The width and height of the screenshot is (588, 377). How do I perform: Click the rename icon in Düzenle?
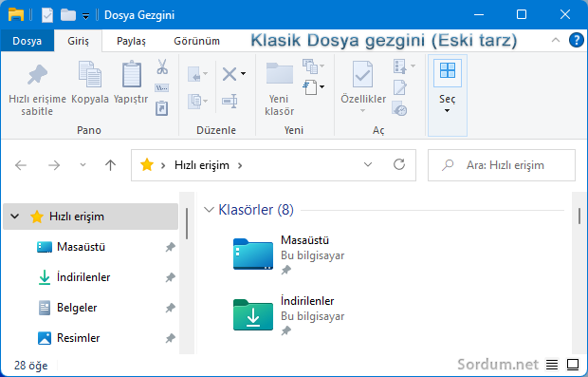230,101
